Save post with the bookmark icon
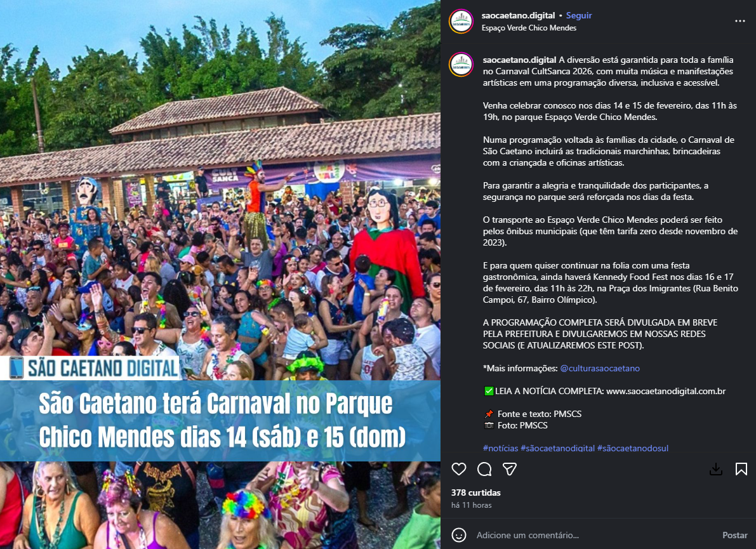The width and height of the screenshot is (756, 549). click(741, 469)
